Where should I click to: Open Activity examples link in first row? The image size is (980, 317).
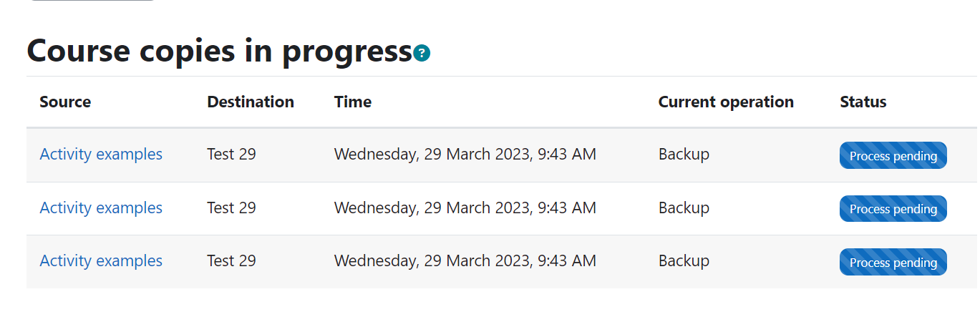tap(101, 154)
